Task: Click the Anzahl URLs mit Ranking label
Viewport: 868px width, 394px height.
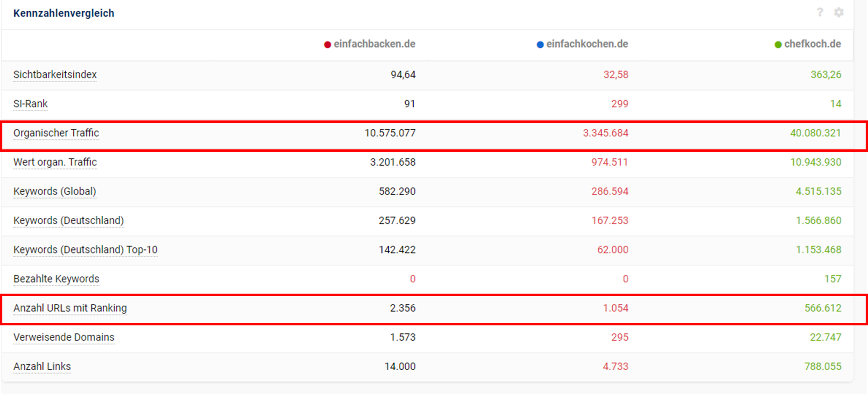Action: coord(70,308)
